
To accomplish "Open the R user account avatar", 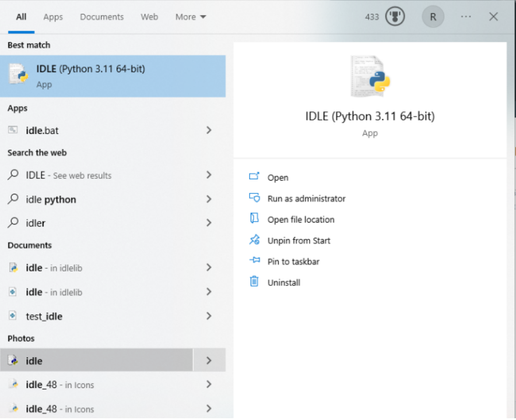I will [x=433, y=16].
